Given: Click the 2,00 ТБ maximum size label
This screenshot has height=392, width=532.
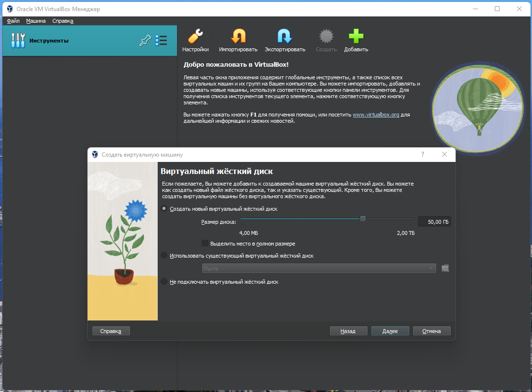Looking at the screenshot, I should 406,233.
